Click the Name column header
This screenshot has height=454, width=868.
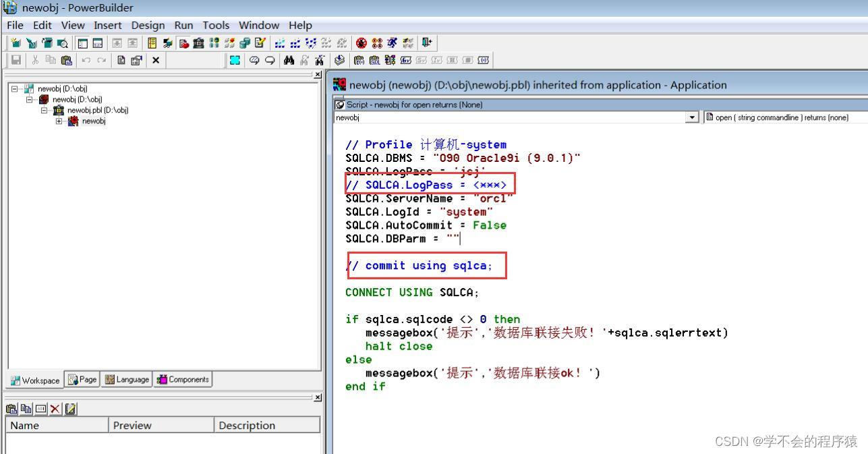[x=57, y=425]
